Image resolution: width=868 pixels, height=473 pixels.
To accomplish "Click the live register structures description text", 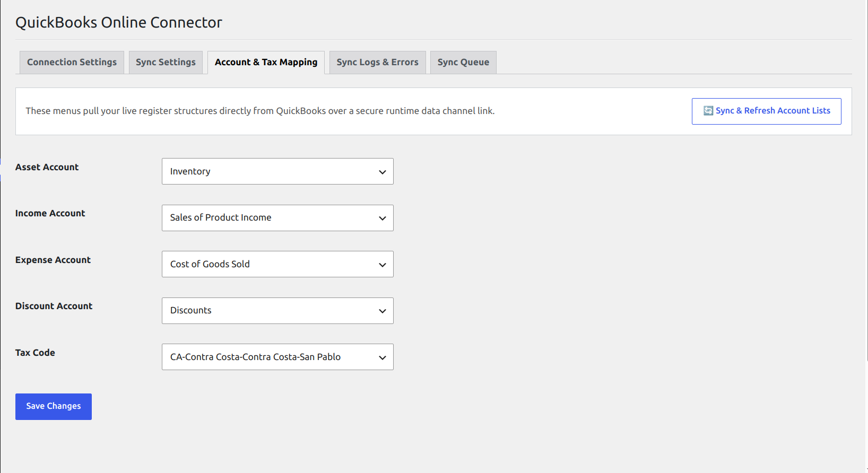I will pyautogui.click(x=260, y=111).
